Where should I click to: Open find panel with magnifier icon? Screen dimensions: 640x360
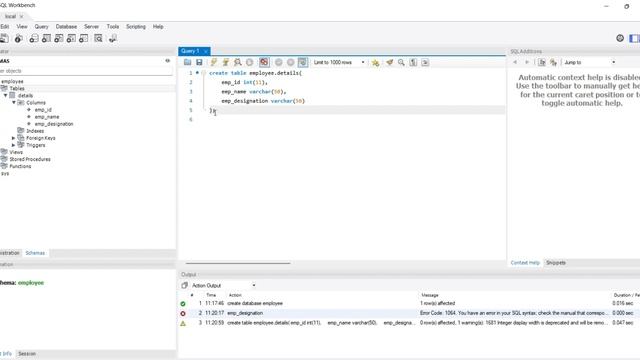point(401,62)
